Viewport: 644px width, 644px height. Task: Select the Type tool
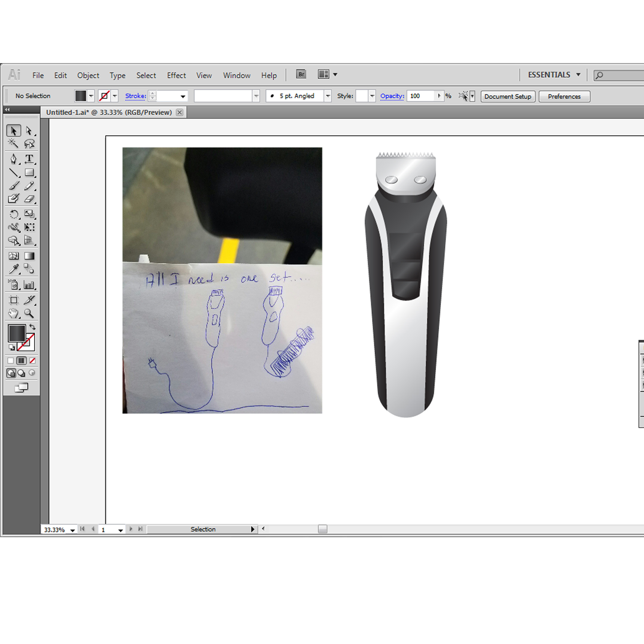[x=29, y=159]
